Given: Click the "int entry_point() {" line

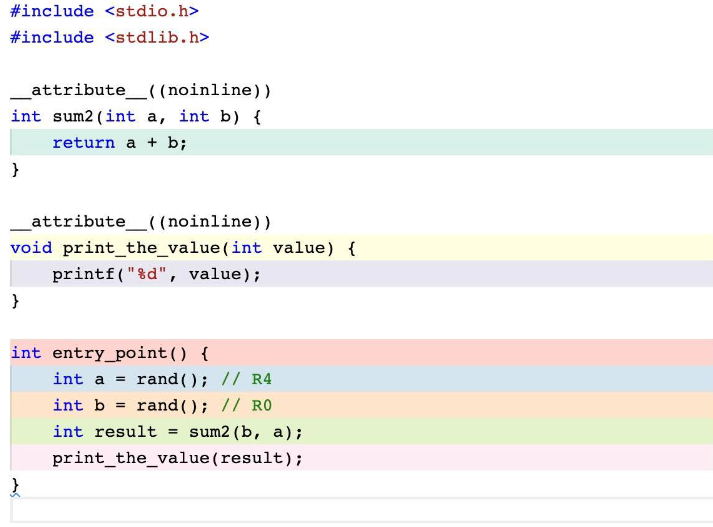Looking at the screenshot, I should click(x=362, y=352).
